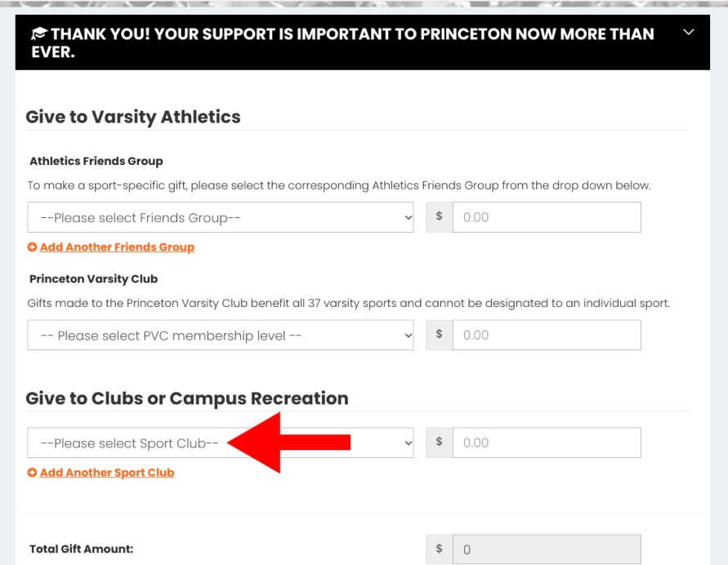This screenshot has height=565, width=728.
Task: Click Add Another Friends Group link
Action: [x=117, y=247]
